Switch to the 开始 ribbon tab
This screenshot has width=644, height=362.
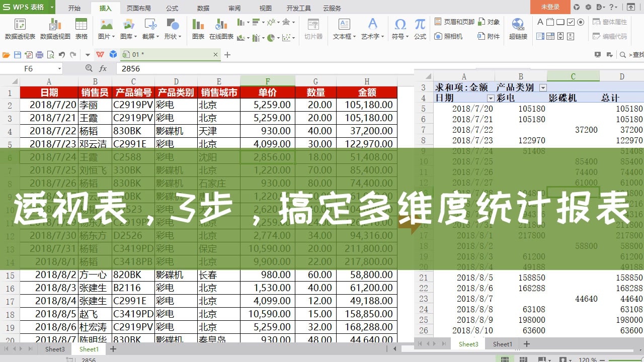point(74,8)
